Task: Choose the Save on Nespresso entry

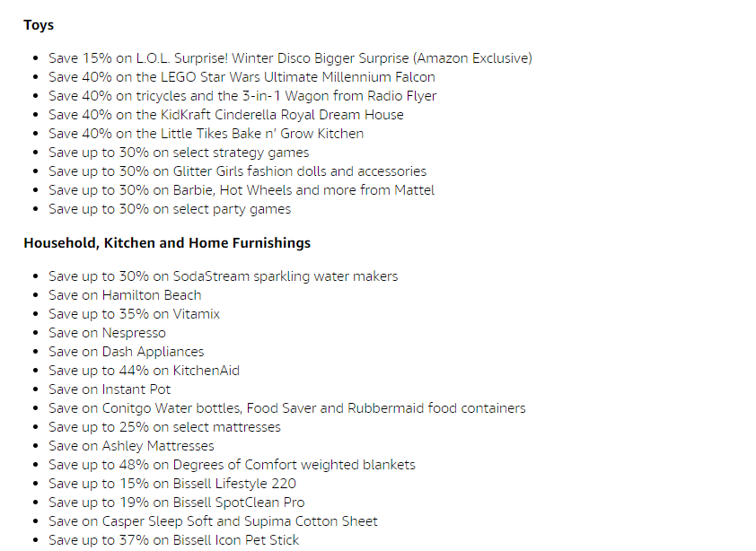Action: point(107,333)
